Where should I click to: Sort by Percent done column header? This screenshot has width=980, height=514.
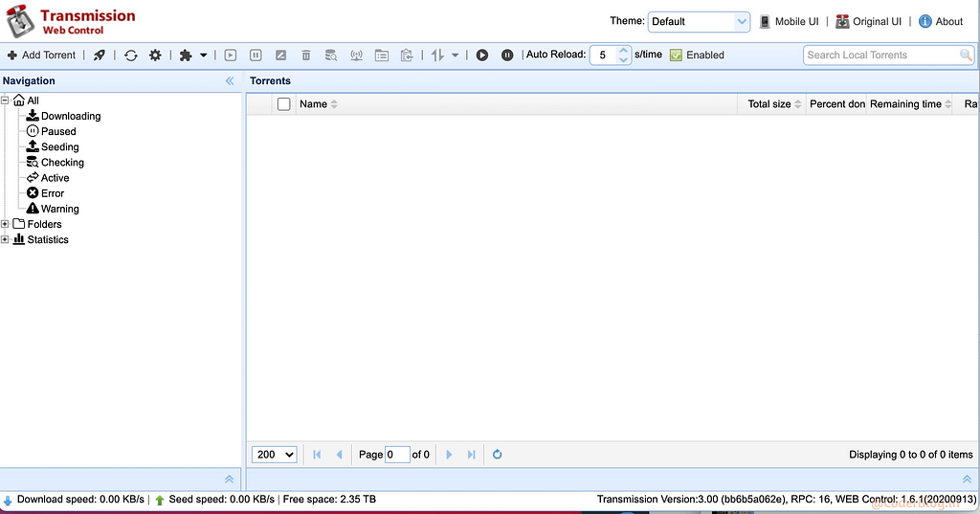click(x=837, y=103)
